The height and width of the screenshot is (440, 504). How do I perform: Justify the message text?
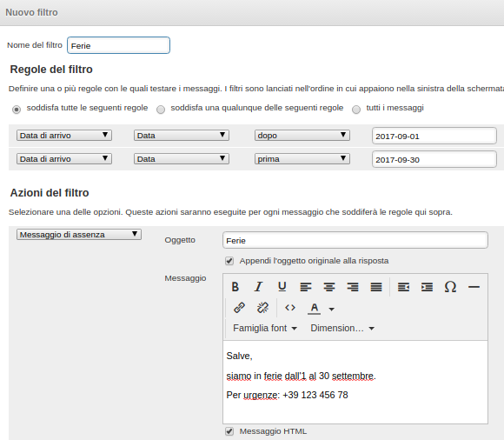pyautogui.click(x=376, y=287)
